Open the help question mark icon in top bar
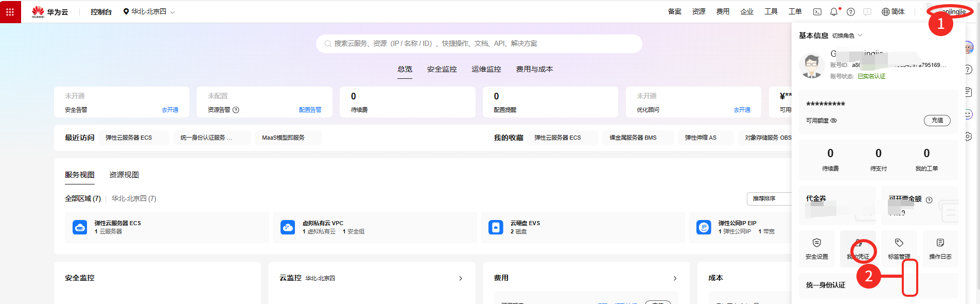This screenshot has height=304, width=980. pyautogui.click(x=851, y=12)
